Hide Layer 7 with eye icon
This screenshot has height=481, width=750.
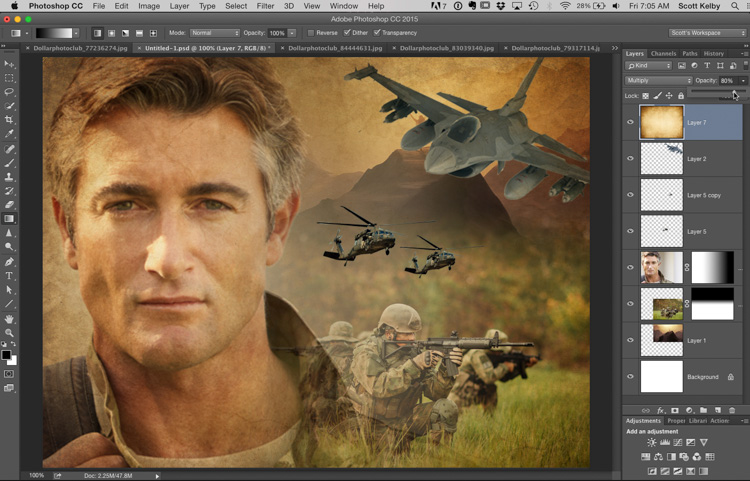coord(630,123)
